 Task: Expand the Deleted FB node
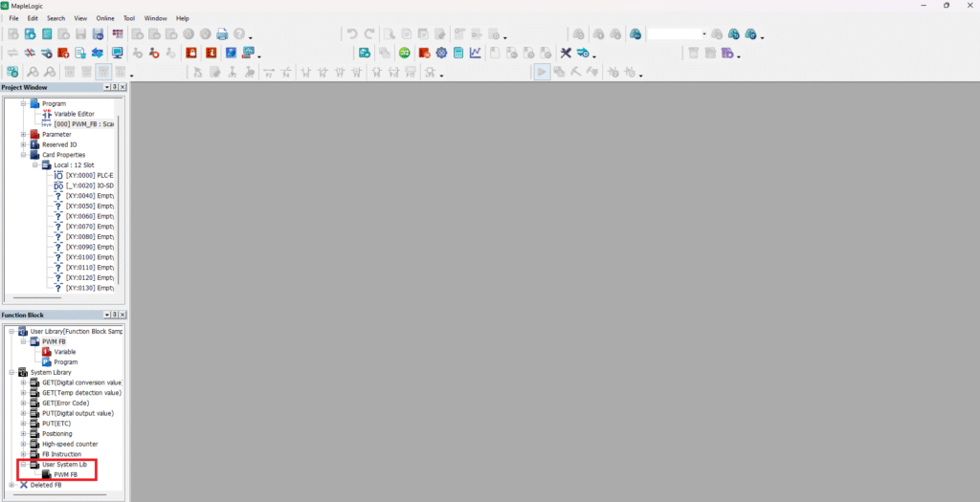point(11,485)
